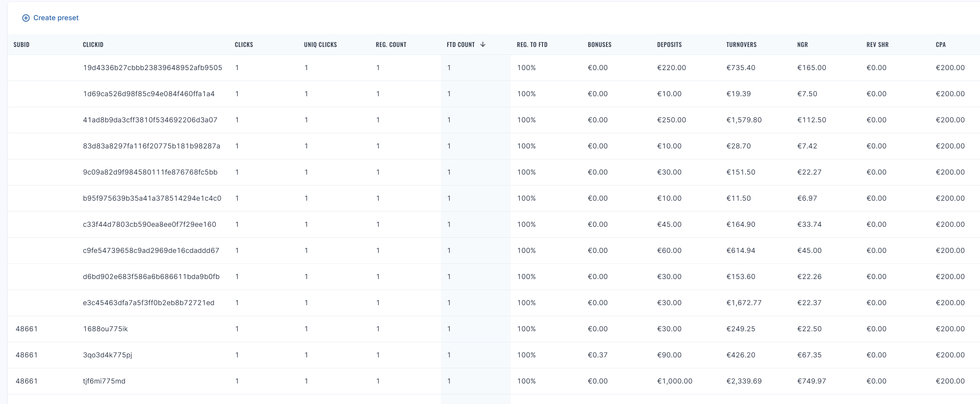Select click ID 3qo3d4k775pj
Image resolution: width=980 pixels, height=404 pixels.
click(108, 355)
